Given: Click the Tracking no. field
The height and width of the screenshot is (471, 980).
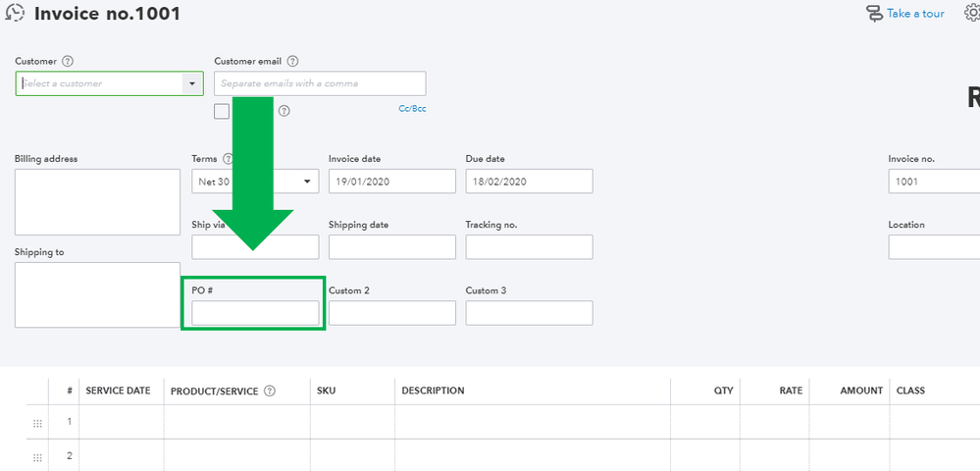Looking at the screenshot, I should coord(529,247).
